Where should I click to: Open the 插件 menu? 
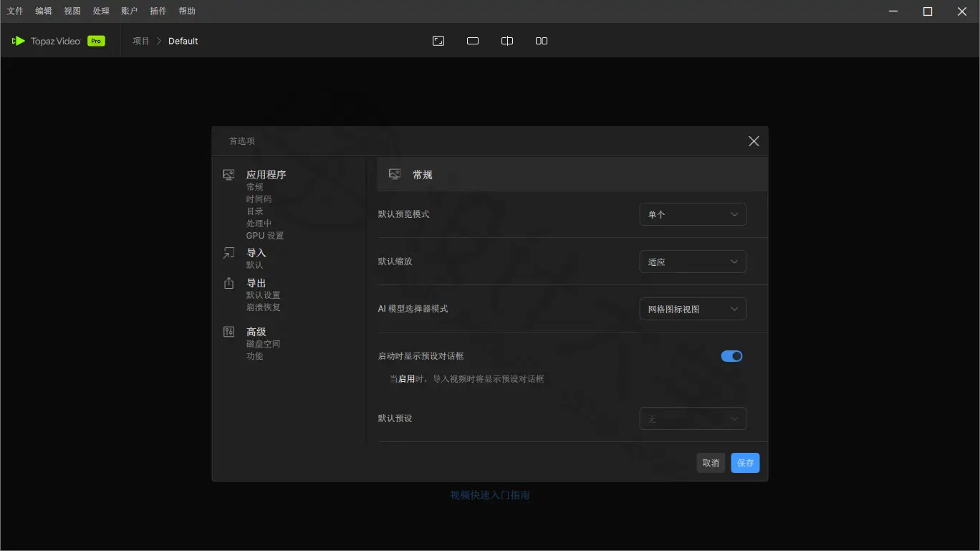(x=158, y=11)
